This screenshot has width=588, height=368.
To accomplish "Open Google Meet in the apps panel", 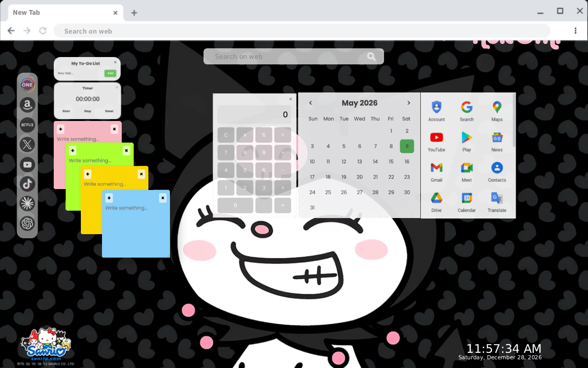I will 467,172.
